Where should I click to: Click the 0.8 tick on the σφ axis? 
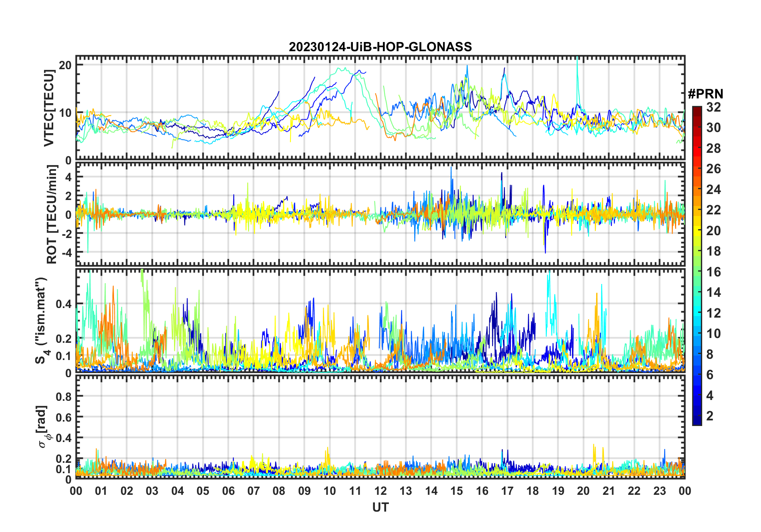tap(64, 396)
